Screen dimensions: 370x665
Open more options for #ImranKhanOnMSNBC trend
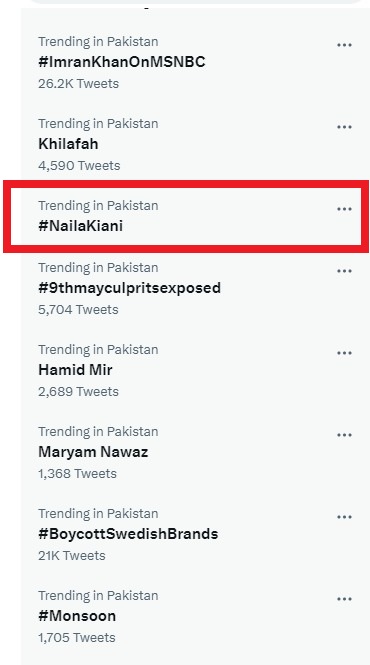[344, 45]
